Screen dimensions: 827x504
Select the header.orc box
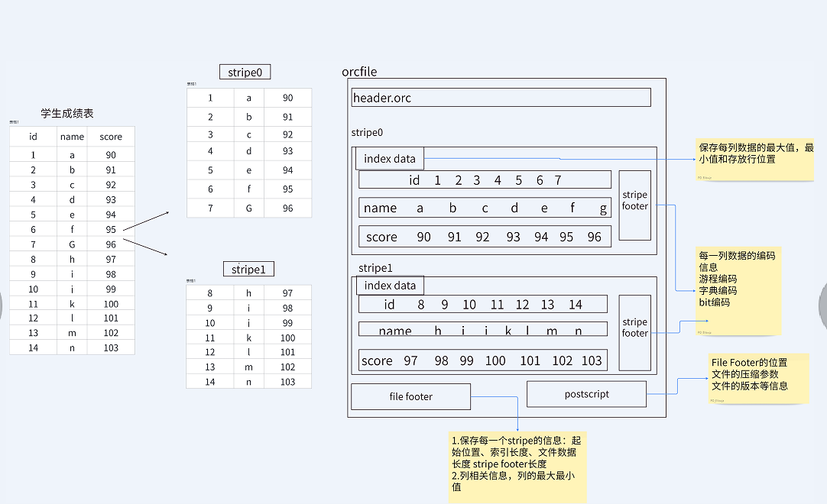501,98
